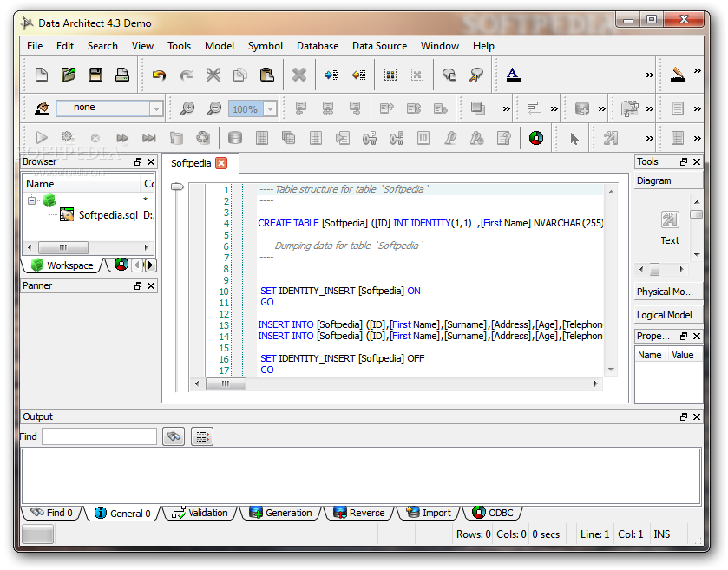Cut selection with scissors icon

[x=213, y=75]
